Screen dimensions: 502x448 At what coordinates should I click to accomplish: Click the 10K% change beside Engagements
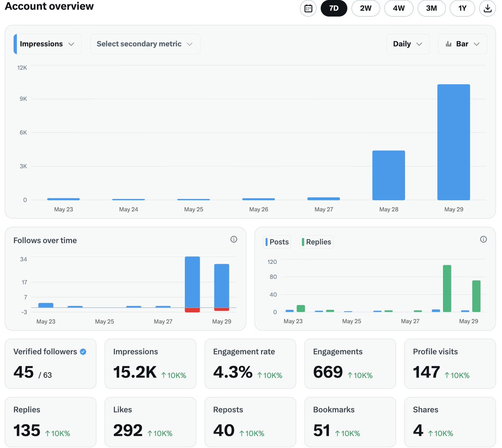click(360, 376)
